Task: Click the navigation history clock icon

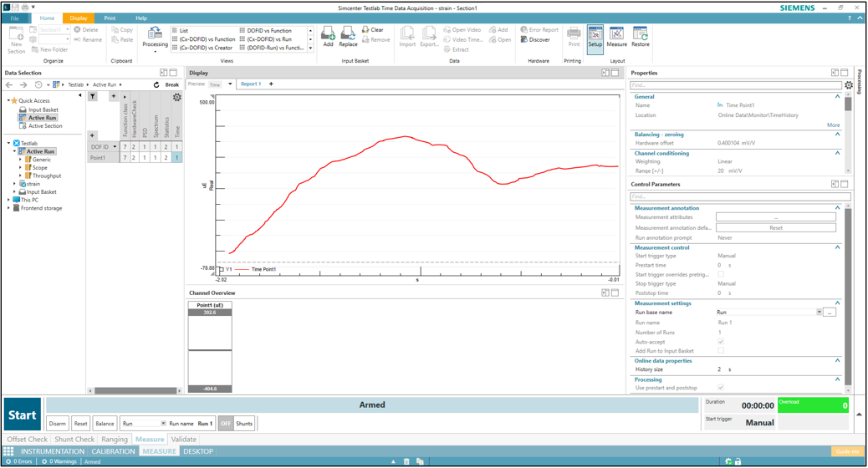Action: click(x=38, y=84)
